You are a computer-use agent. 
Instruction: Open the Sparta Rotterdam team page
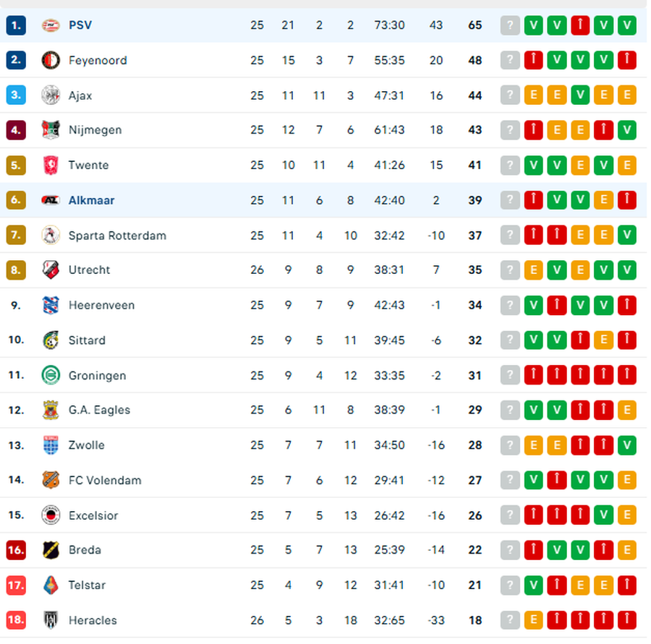[117, 236]
